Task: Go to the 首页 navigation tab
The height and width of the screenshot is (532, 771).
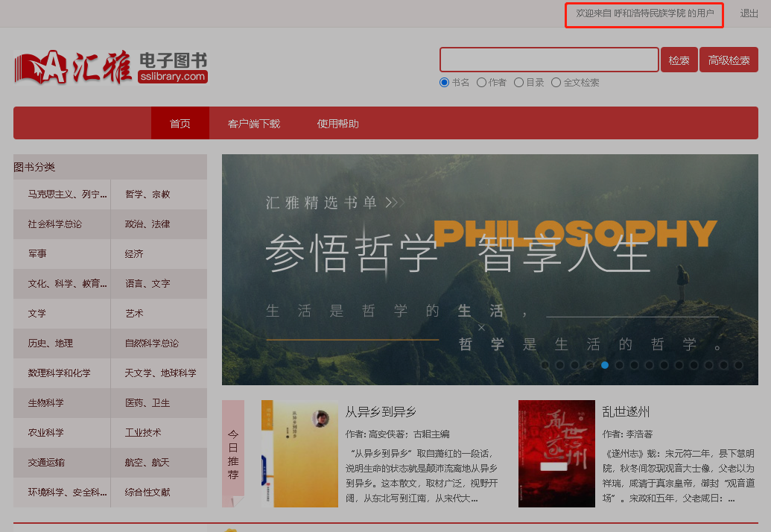Action: pyautogui.click(x=180, y=124)
